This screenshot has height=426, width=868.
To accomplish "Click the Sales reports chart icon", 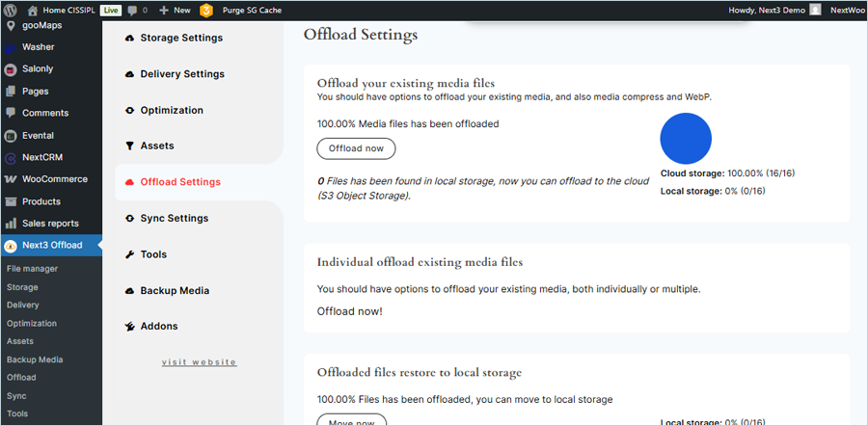I will point(11,224).
